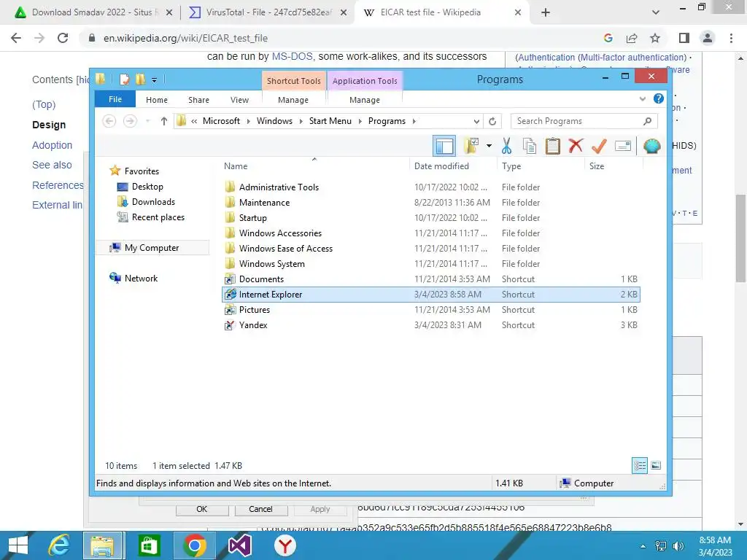Viewport: 747px width, 560px height.
Task: Open Downloads in Favorites pane
Action: (153, 202)
